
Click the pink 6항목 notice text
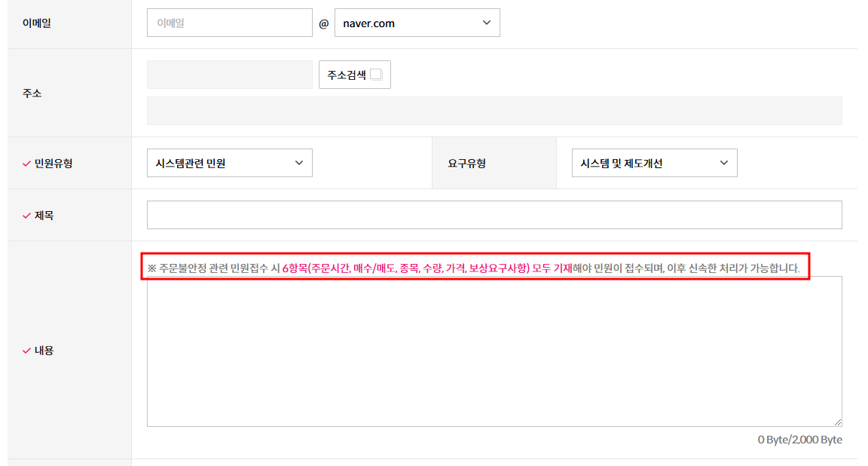pyautogui.click(x=426, y=268)
